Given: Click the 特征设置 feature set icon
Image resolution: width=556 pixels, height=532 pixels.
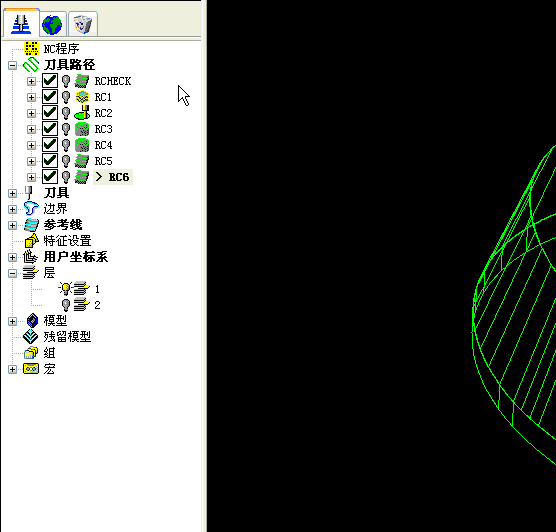Looking at the screenshot, I should [x=32, y=241].
